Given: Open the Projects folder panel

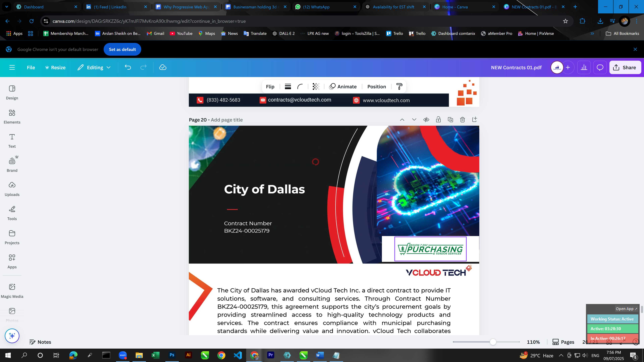Looking at the screenshot, I should click(12, 237).
